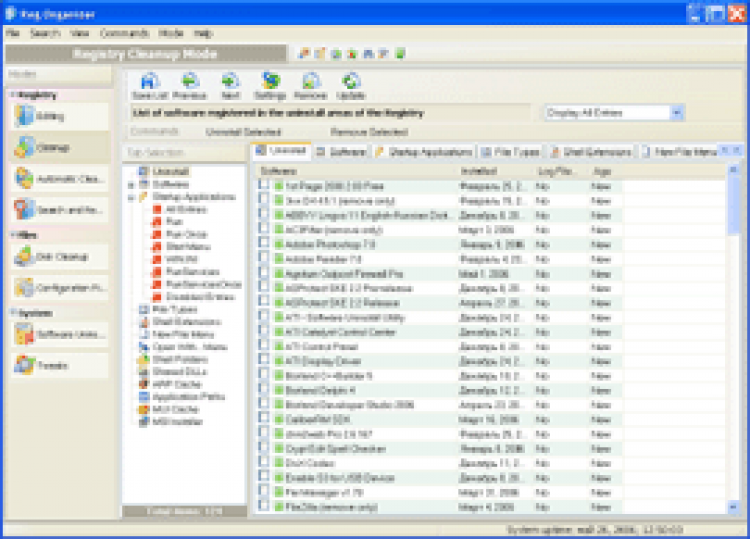Viewport: 750px width, 539px height.
Task: Open Software Uninstall in the System sidebar
Action: (59, 334)
